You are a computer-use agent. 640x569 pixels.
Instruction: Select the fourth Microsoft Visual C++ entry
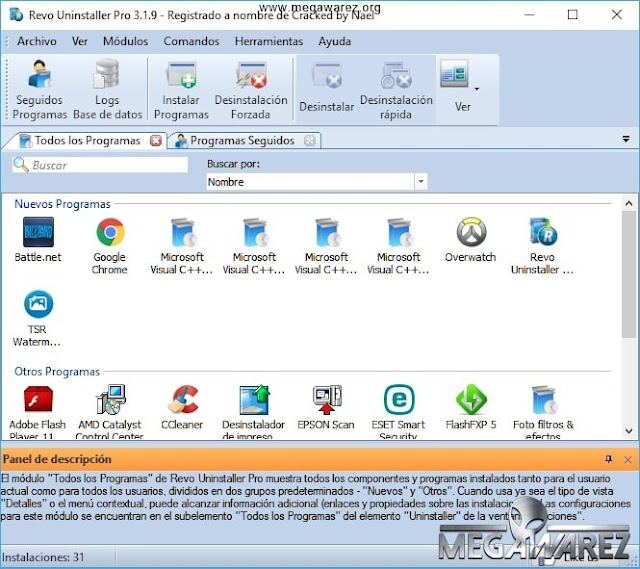pos(398,245)
